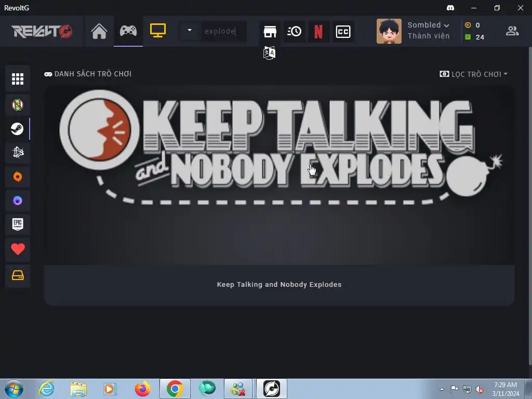Open the gamepad games tab
This screenshot has height=399, width=532.
point(128,31)
